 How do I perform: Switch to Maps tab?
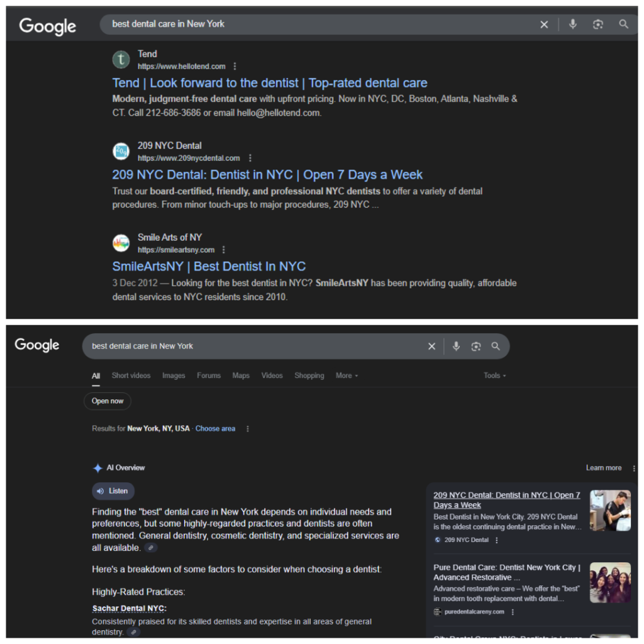241,375
